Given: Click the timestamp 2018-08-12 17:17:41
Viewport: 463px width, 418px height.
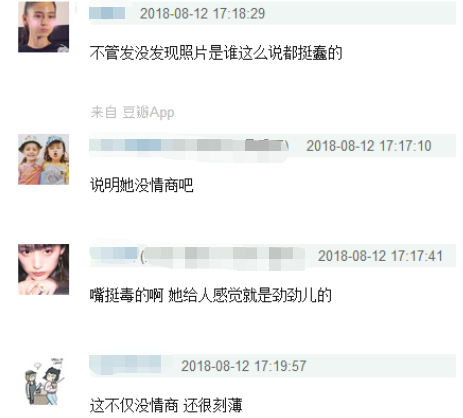Looking at the screenshot, I should tap(380, 256).
